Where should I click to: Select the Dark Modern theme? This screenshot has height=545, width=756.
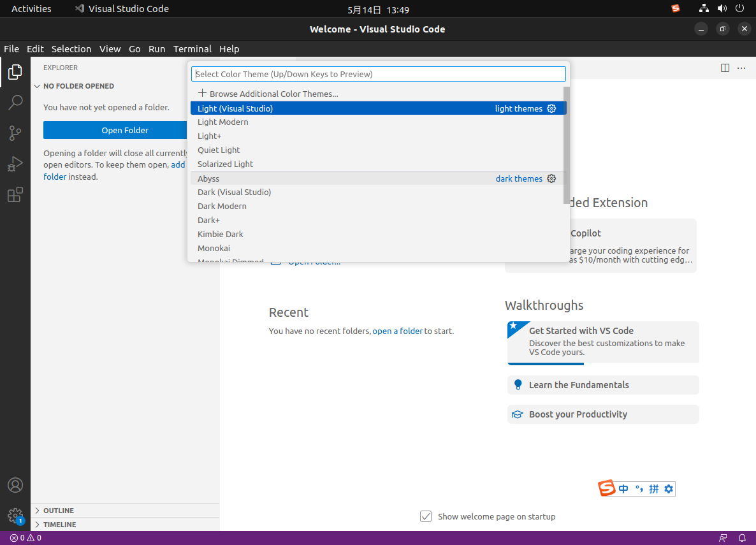click(377, 206)
